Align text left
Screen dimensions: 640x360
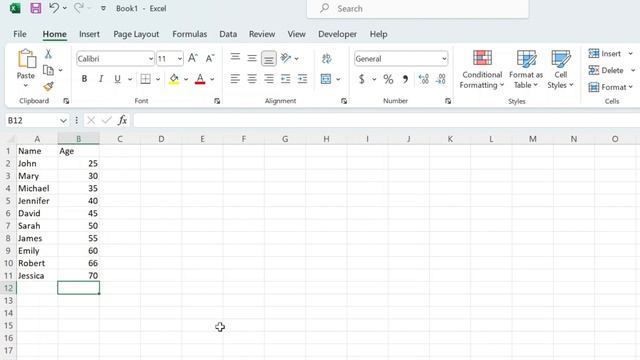point(235,79)
